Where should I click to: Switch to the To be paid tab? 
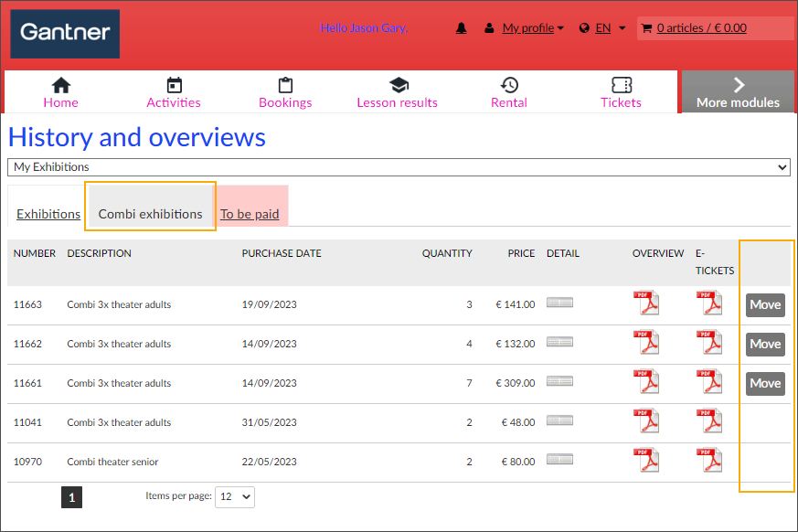point(250,214)
